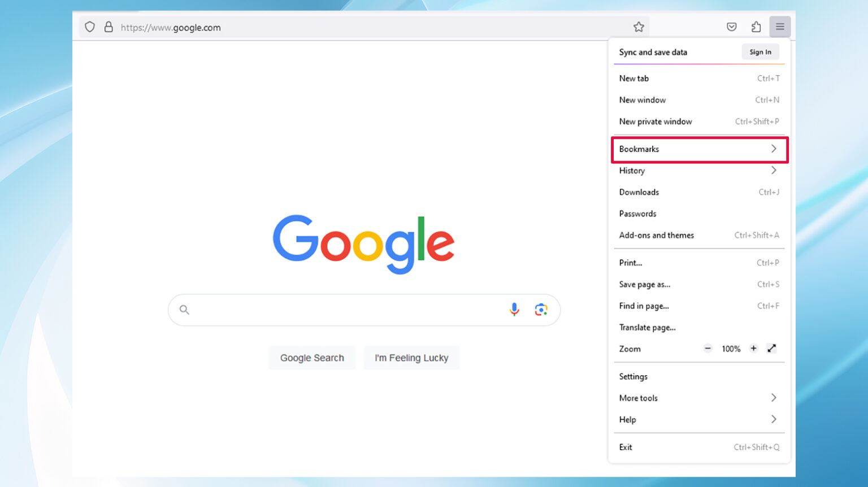Click the magnifying glass in the search bar
This screenshot has height=487, width=868.
click(184, 310)
